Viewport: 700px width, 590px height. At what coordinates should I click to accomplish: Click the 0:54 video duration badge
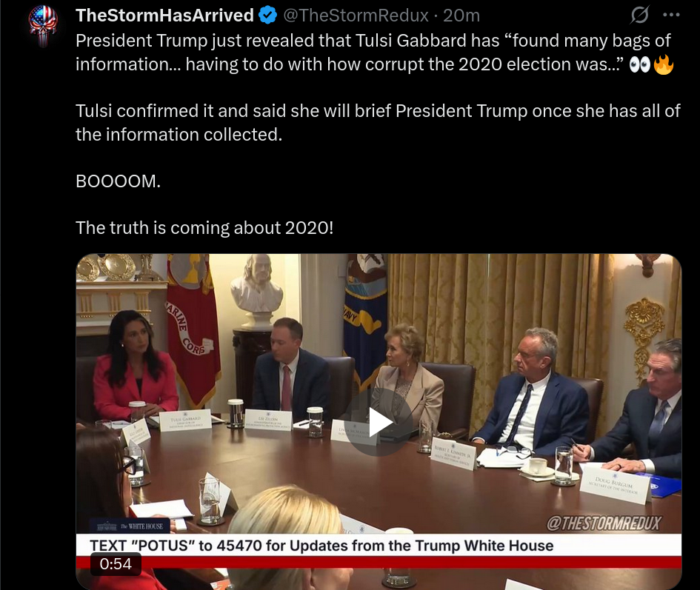click(x=116, y=563)
